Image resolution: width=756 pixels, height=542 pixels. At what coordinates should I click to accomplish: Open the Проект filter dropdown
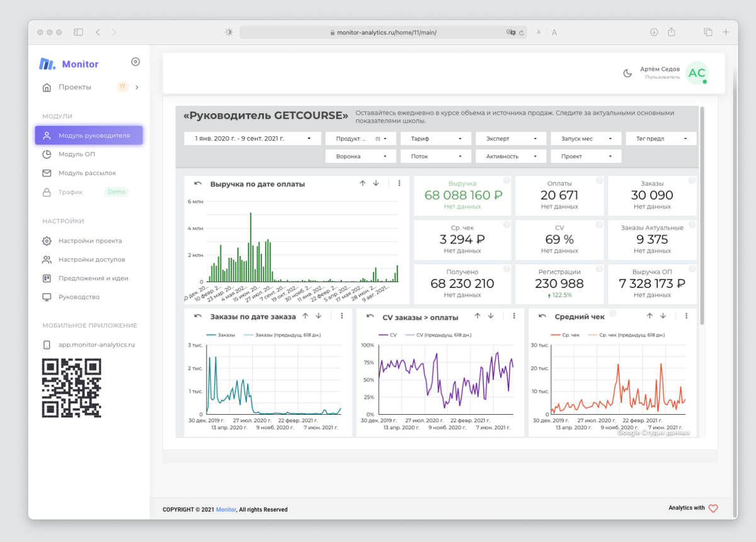587,156
